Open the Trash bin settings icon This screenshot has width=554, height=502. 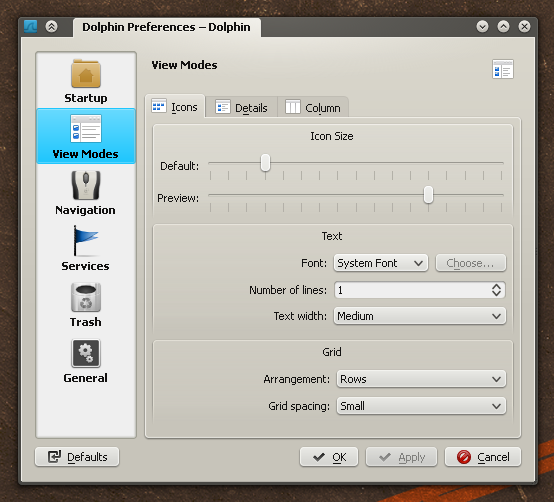[x=86, y=297]
